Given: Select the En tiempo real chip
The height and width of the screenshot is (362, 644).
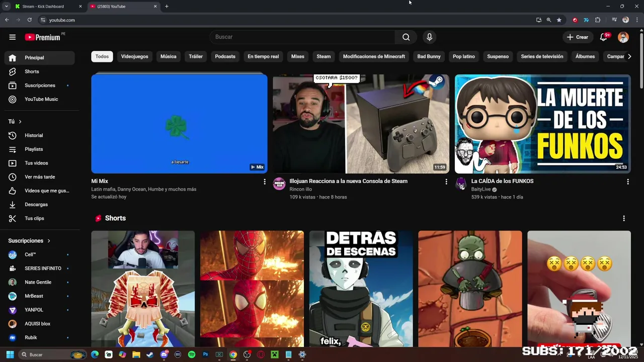Looking at the screenshot, I should [263, 56].
